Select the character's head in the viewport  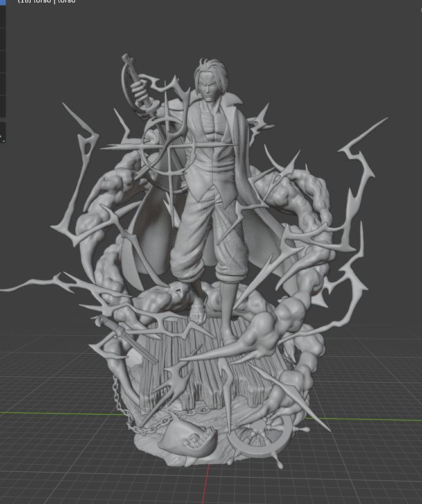(209, 80)
